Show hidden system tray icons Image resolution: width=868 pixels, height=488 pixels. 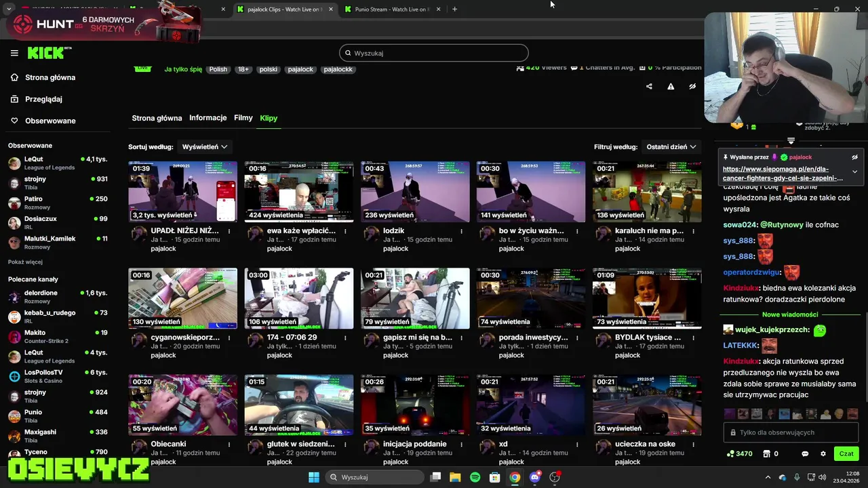(x=768, y=477)
